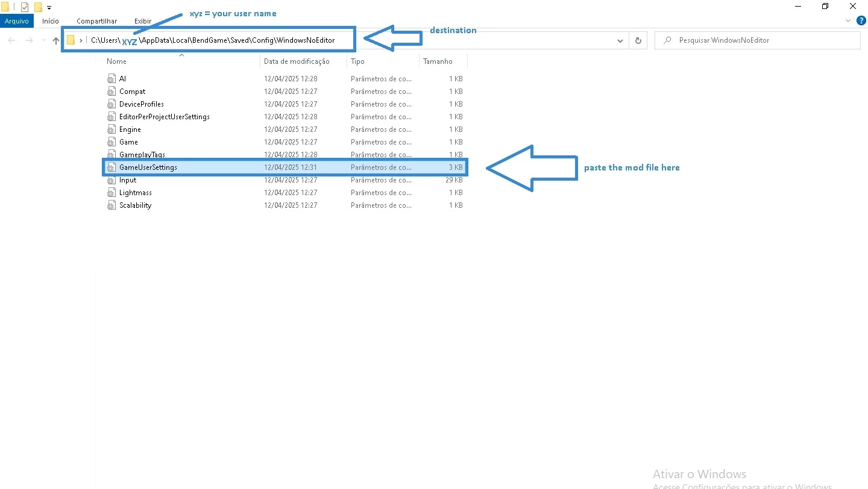Click the Refresh button beside address bar
This screenshot has width=868, height=489.
coord(638,40)
